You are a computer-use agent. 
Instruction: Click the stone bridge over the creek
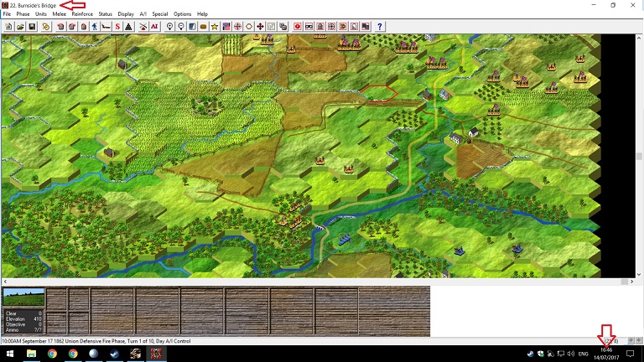click(x=320, y=227)
